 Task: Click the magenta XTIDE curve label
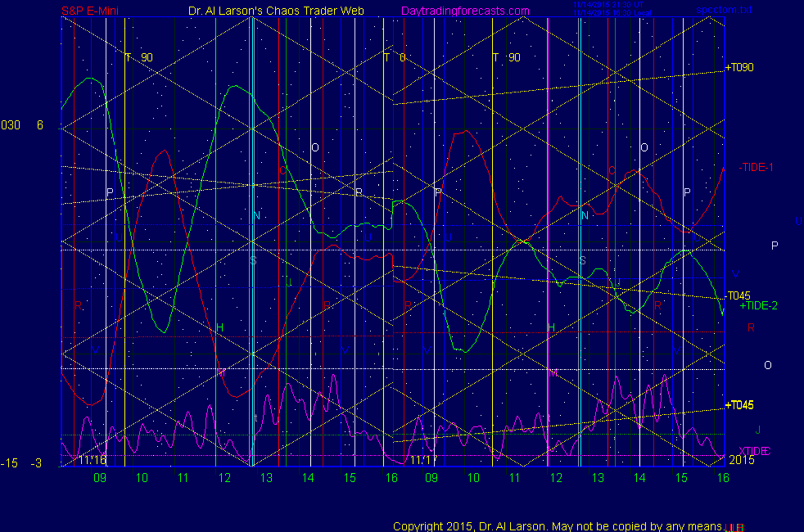[754, 451]
